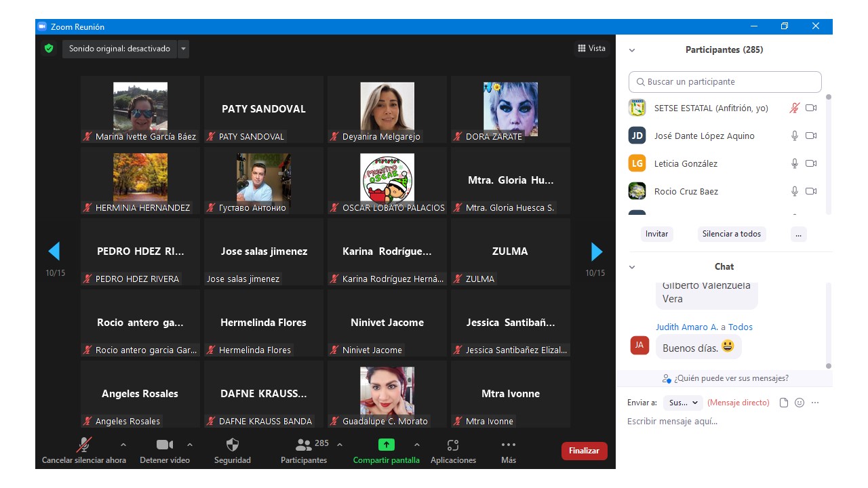
Task: Unmute with Cancelar silenciar ahora microphone
Action: [x=84, y=445]
